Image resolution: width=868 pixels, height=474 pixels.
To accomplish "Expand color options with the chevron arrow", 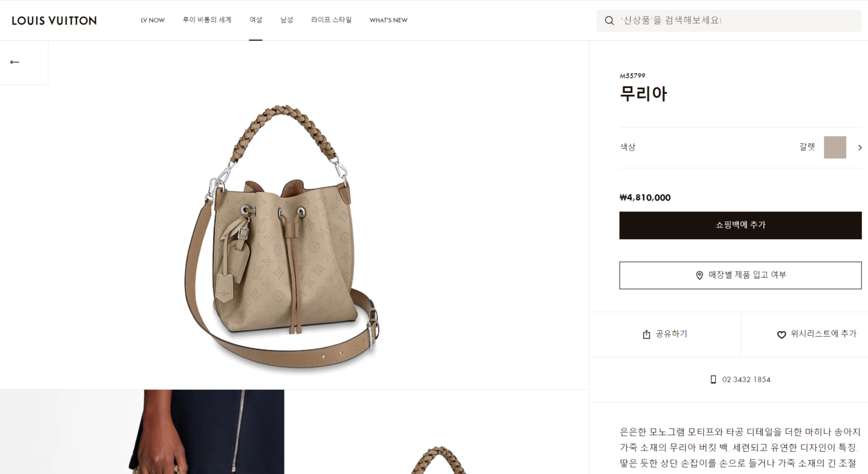I will [x=860, y=147].
